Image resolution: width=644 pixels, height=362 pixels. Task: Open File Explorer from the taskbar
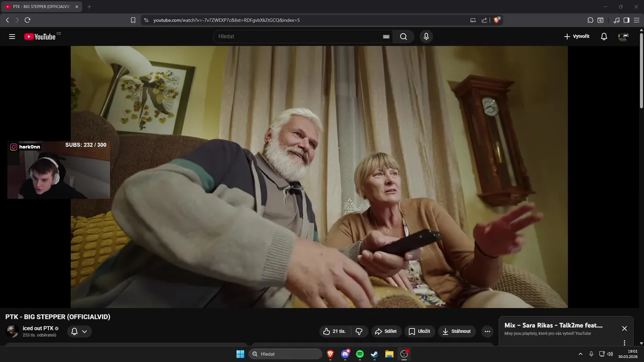[389, 354]
